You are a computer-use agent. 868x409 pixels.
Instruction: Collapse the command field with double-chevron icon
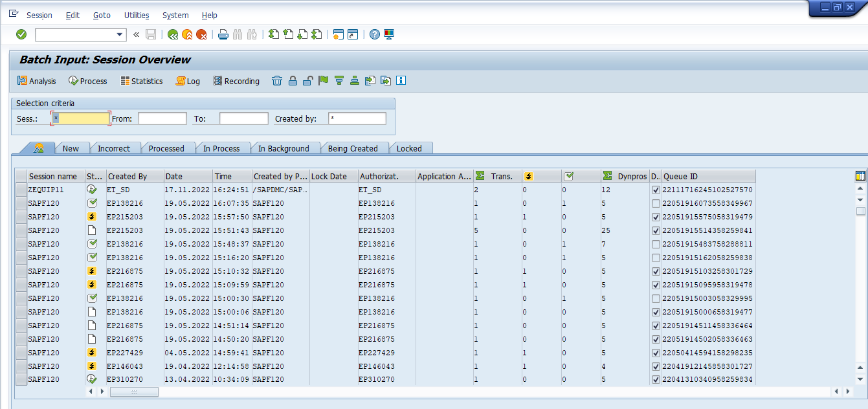click(137, 34)
